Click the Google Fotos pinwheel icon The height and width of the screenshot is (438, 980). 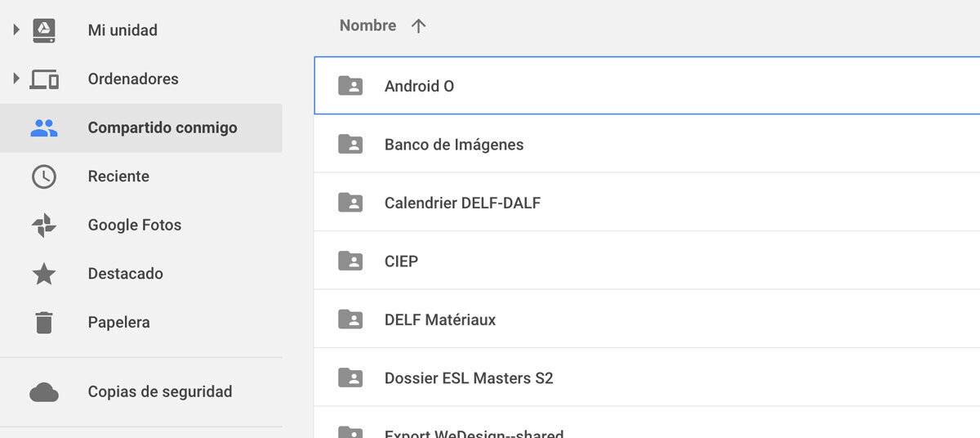pyautogui.click(x=44, y=226)
